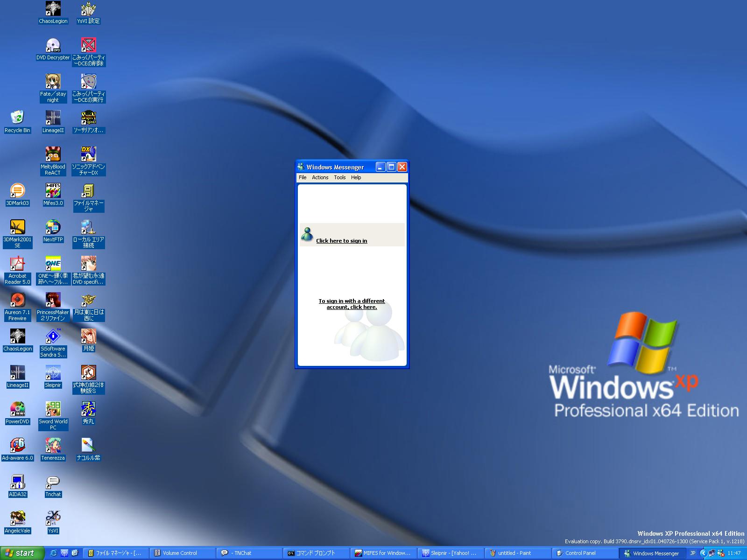
Task: Open the JP language bar indicator
Action: [693, 553]
